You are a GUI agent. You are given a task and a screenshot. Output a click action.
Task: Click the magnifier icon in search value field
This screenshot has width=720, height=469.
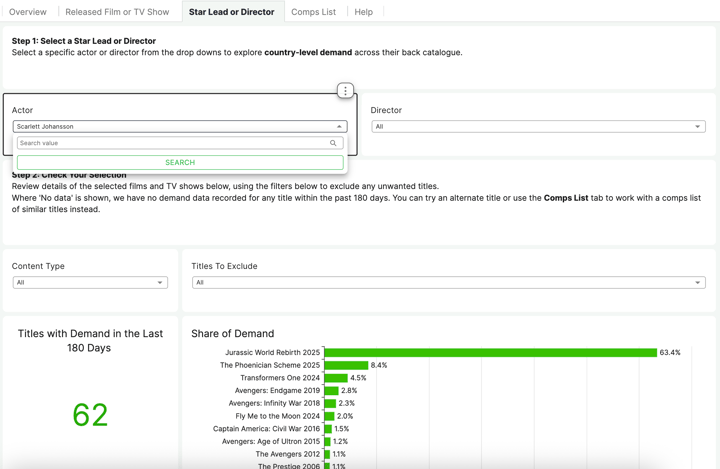click(333, 143)
